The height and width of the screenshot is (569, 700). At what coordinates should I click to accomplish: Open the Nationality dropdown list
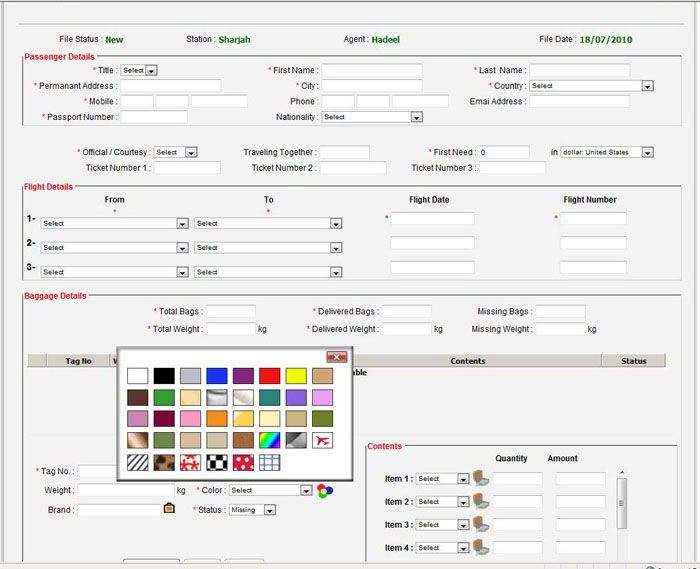(416, 117)
